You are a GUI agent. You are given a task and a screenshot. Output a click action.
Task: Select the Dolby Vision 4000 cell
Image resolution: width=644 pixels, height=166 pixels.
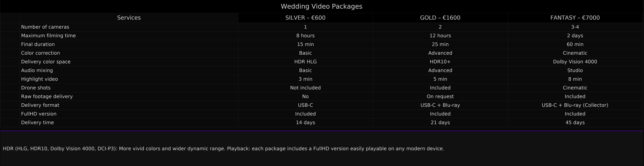click(x=575, y=62)
